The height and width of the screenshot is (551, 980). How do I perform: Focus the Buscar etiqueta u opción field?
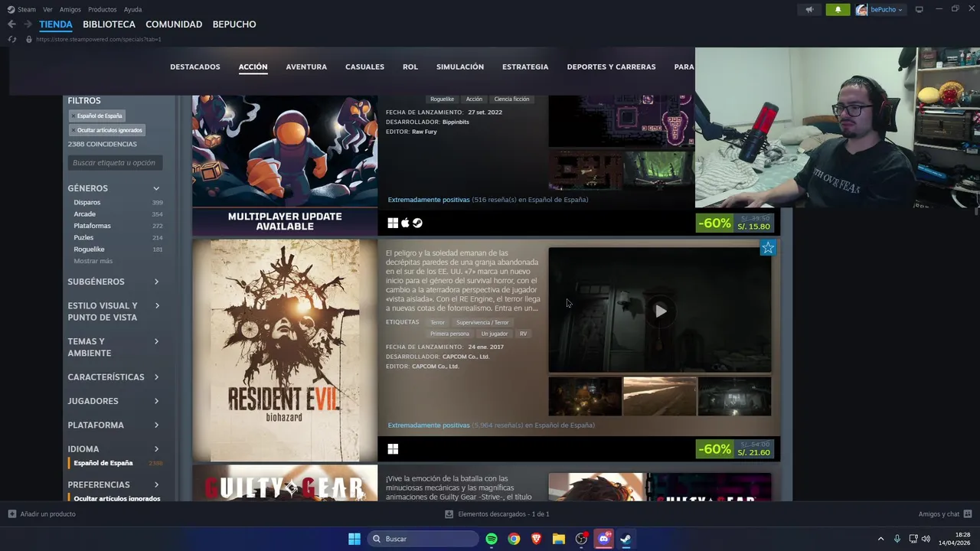115,162
